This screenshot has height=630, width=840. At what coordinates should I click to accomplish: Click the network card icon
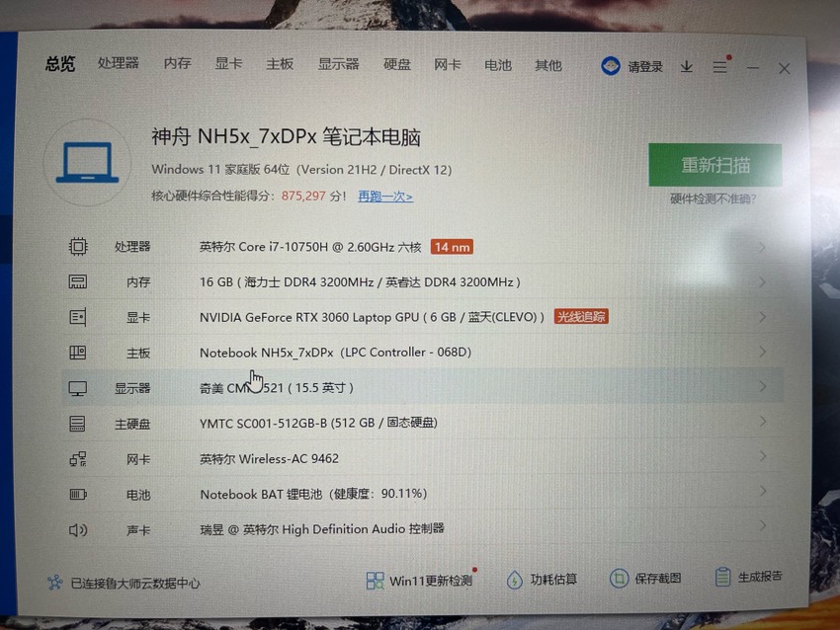[x=78, y=459]
